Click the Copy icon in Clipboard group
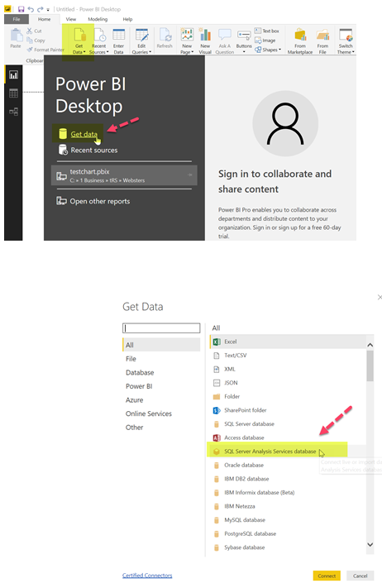The image size is (382, 588). [x=30, y=41]
